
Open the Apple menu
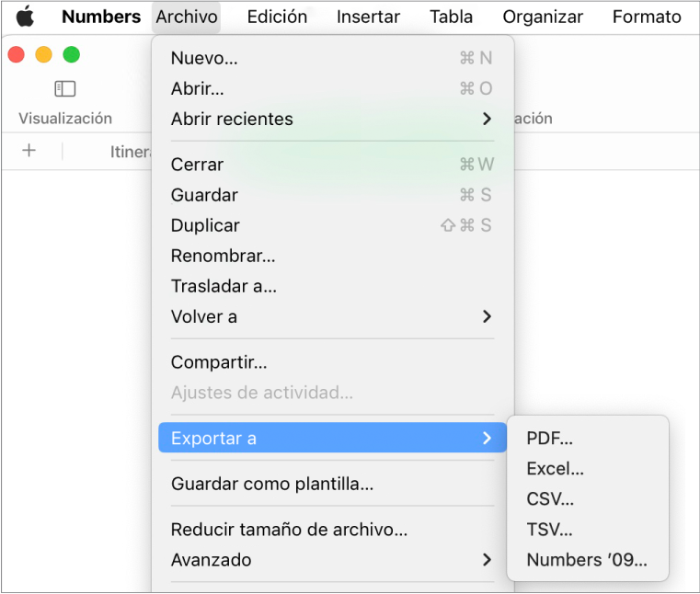[25, 17]
